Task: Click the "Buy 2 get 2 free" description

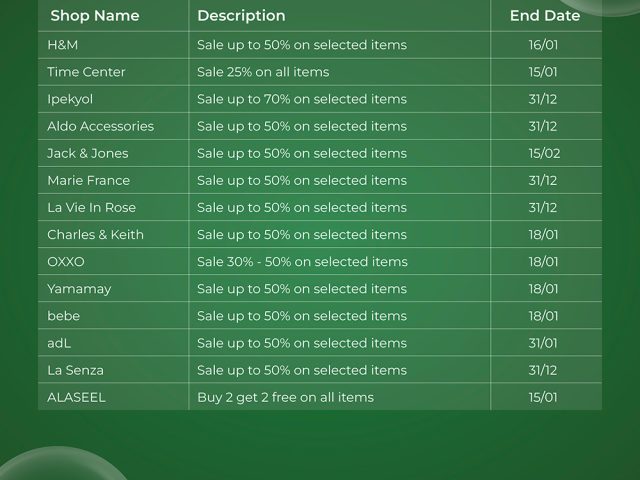Action: coord(285,396)
